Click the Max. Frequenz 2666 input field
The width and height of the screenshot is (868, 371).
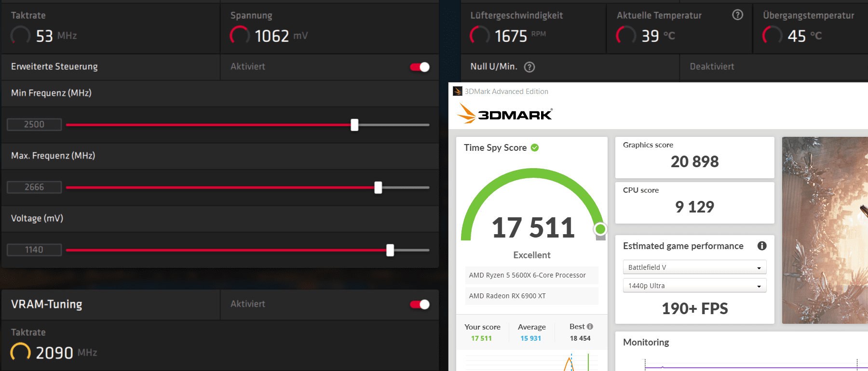[34, 187]
